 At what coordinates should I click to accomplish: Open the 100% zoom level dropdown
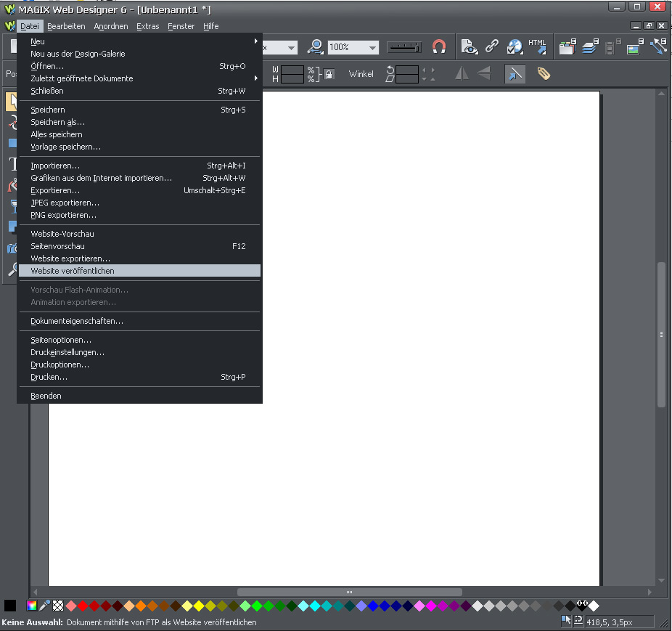point(373,47)
